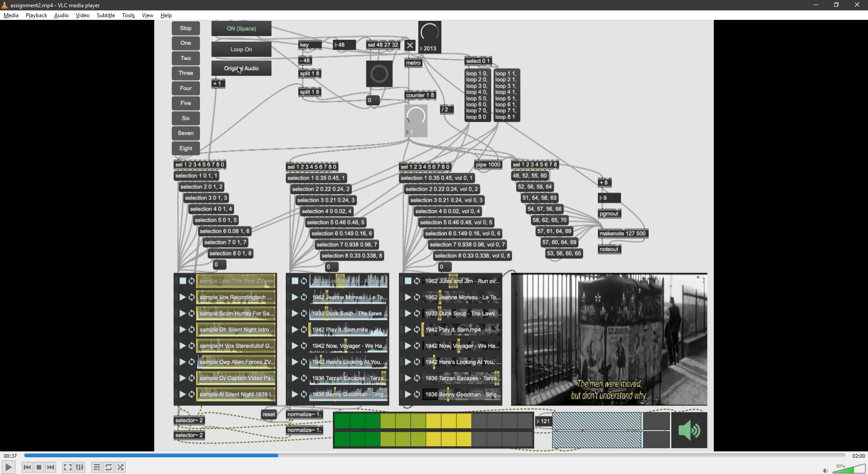Toggle VLC fullscreen mode
The height and width of the screenshot is (474, 868).
(68, 467)
